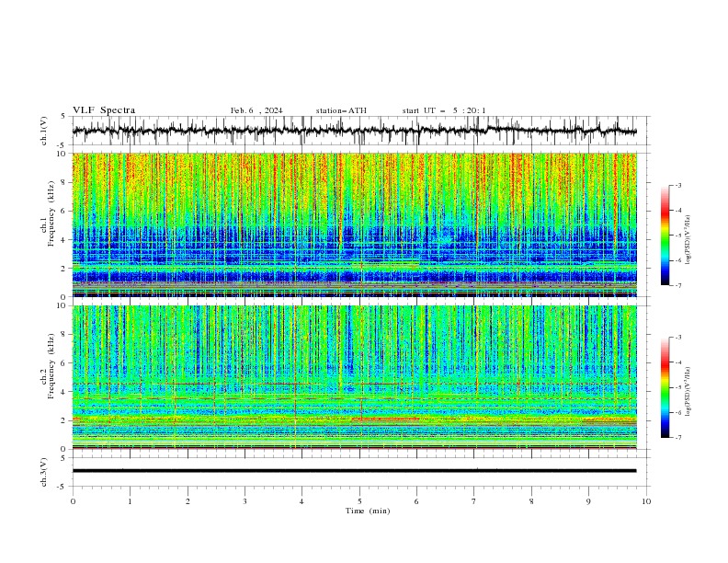
Task: Click the ch.2 "Frequency (kHz)" axis label
Action: [51, 366]
